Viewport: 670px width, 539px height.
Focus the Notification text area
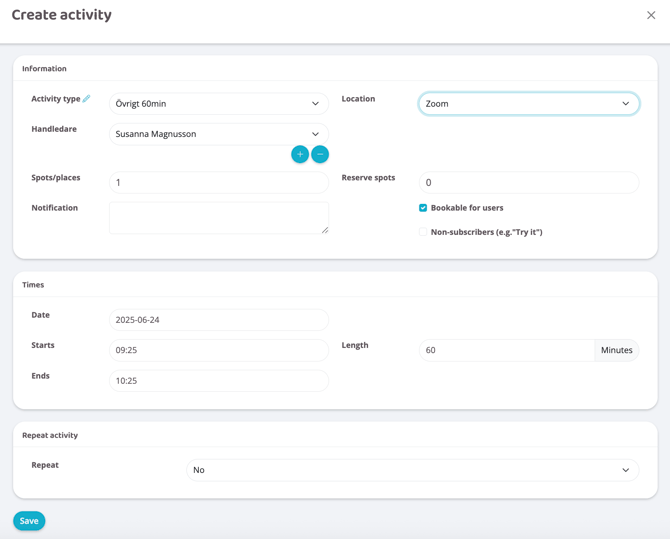tap(218, 217)
